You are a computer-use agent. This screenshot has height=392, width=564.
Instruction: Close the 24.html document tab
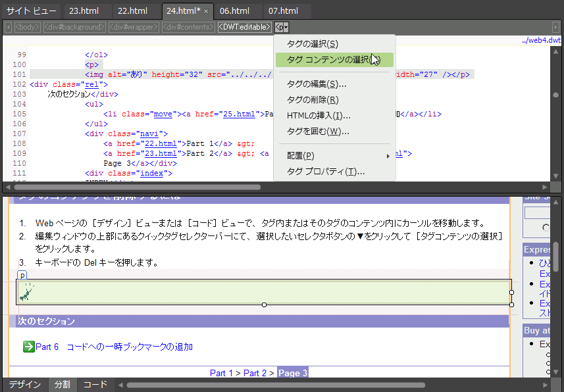tap(206, 11)
